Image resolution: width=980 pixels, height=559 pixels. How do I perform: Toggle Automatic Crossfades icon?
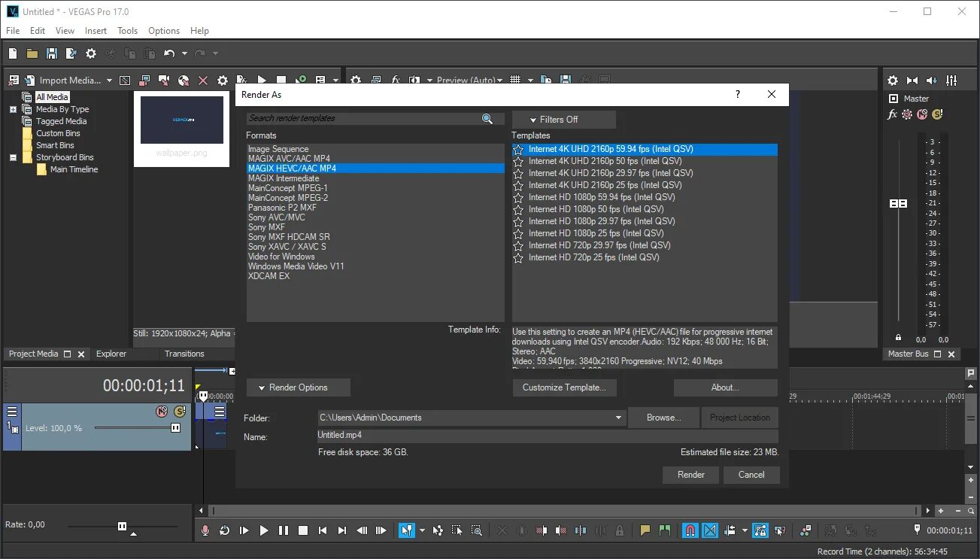(710, 530)
